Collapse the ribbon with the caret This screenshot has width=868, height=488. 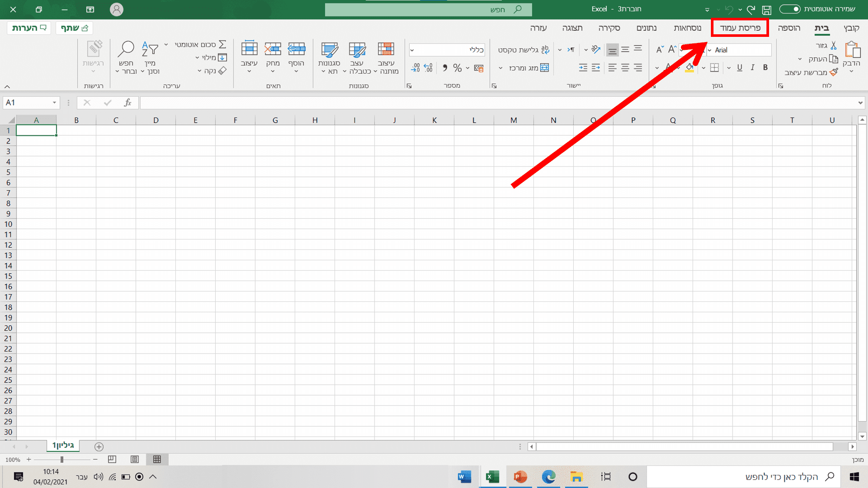[7, 86]
